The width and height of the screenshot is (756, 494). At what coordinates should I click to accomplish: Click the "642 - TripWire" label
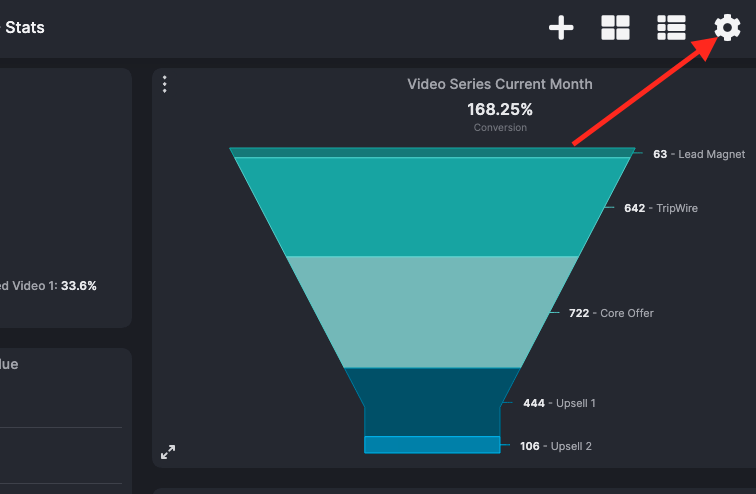coord(660,208)
